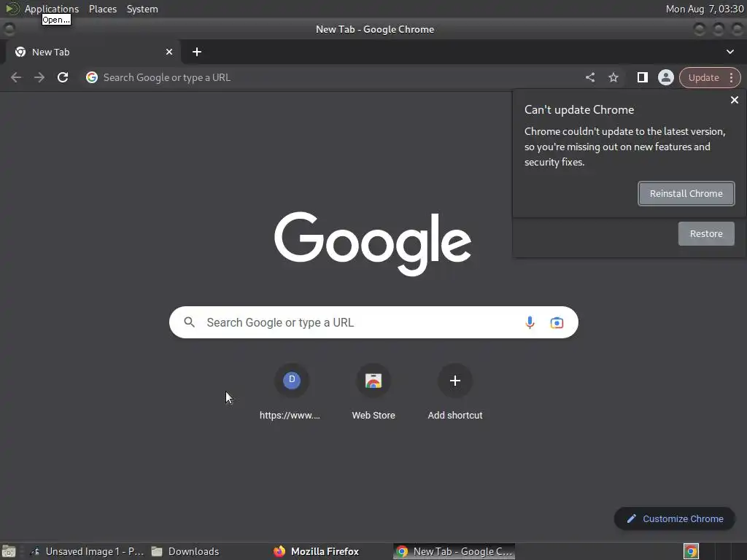Click the Chrome tray icon at bottom right
The width and height of the screenshot is (747, 560).
coord(691,551)
